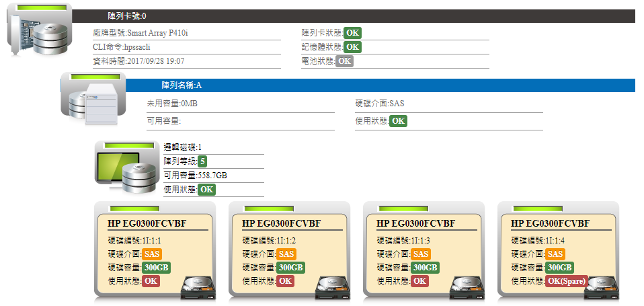Screen dimensions: 644x306
Task: Click the orange SAS badge on drive 1I:1:1
Action: tap(152, 254)
